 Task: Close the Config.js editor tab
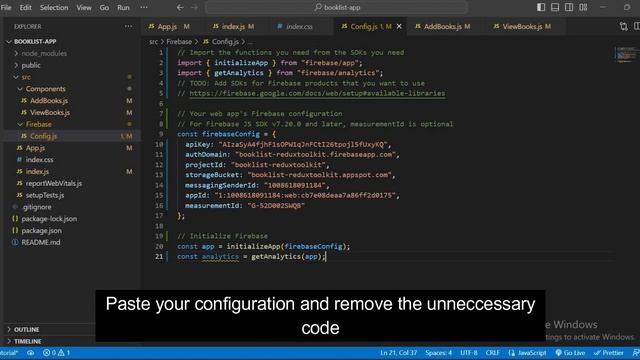[x=399, y=27]
